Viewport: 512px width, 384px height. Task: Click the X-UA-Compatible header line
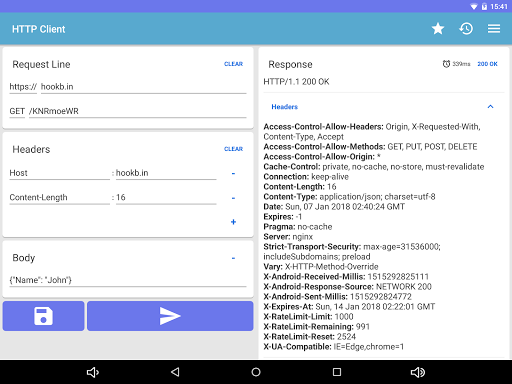334,347
